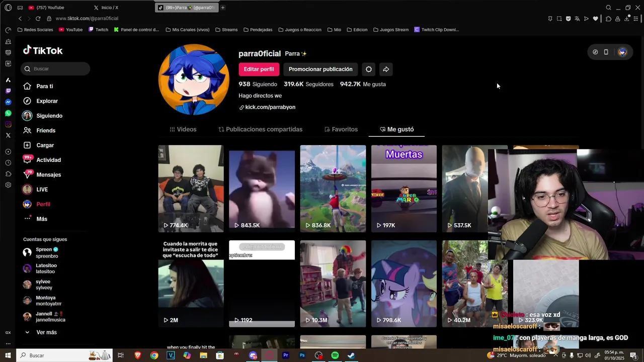The height and width of the screenshot is (362, 644).
Task: Open the Explorar page
Action: coord(40,101)
